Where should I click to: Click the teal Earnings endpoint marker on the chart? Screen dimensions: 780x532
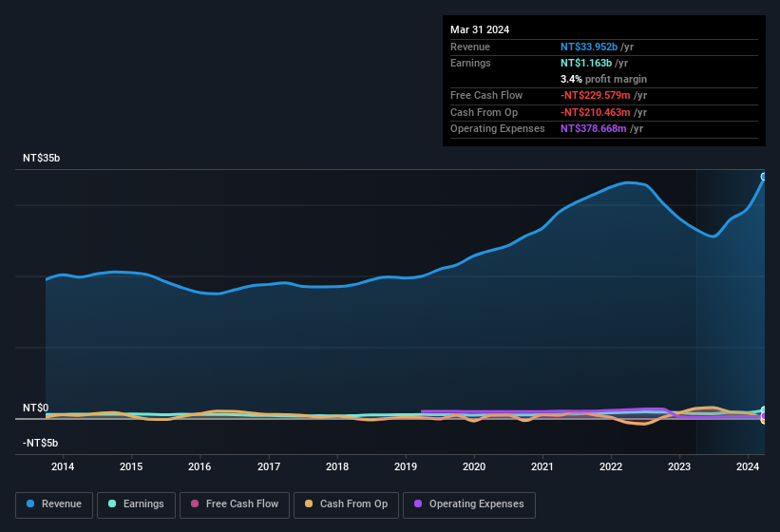tap(764, 410)
